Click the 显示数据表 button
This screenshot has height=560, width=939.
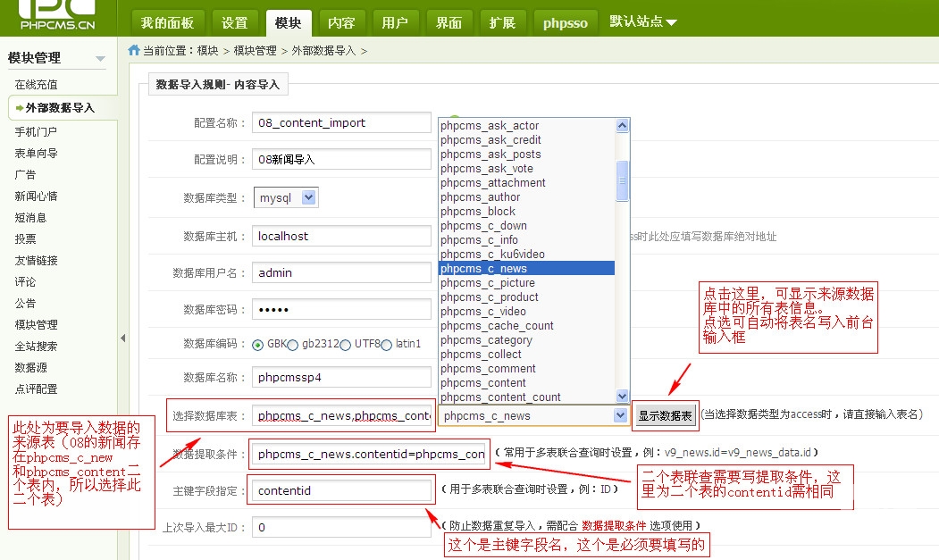665,416
